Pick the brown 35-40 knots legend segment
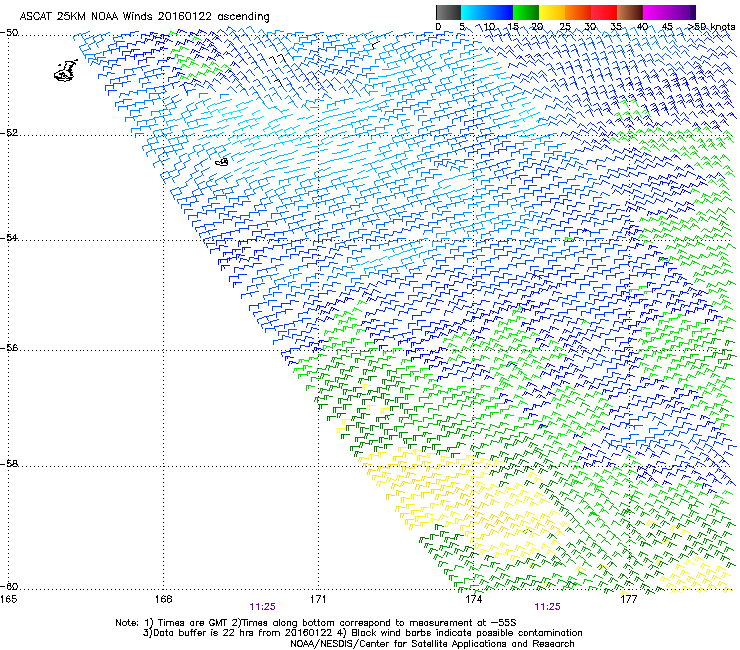Screen dimensions: 740x650 coord(630,12)
